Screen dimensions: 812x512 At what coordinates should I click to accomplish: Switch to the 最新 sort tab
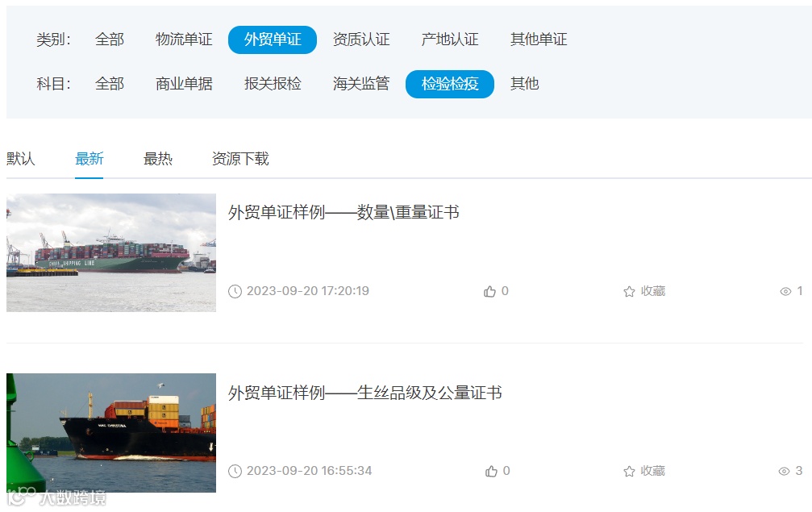coord(89,159)
